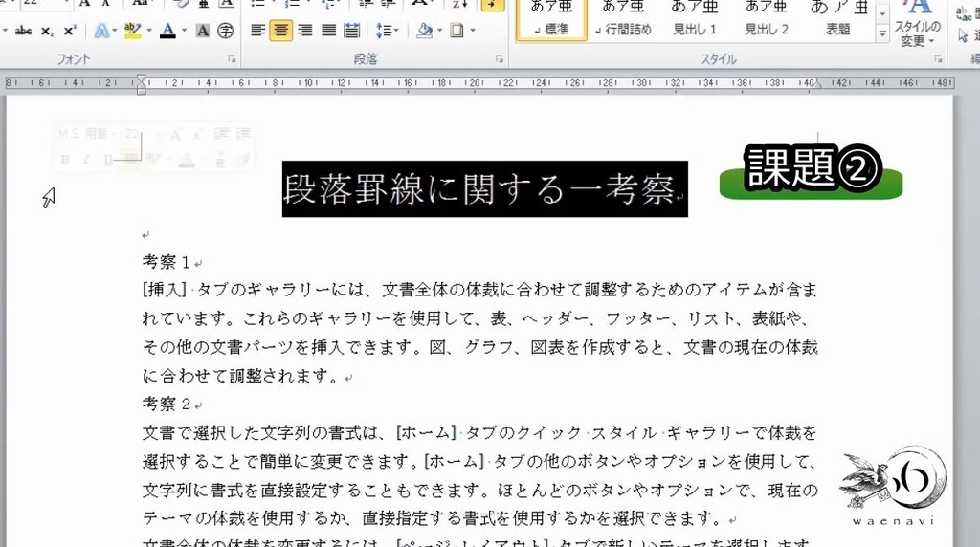This screenshot has height=547, width=980.
Task: Click line starting れています。これらのギャラリー
Action: point(477,318)
